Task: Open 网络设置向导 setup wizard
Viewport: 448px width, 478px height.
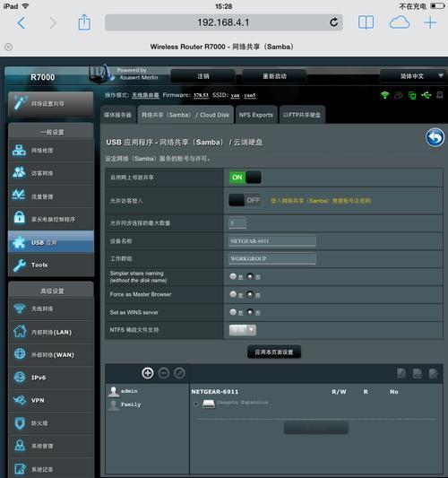Action: [51, 104]
